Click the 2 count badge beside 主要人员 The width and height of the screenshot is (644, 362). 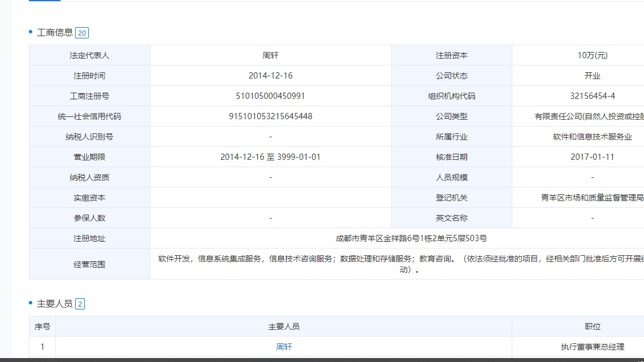(x=80, y=304)
